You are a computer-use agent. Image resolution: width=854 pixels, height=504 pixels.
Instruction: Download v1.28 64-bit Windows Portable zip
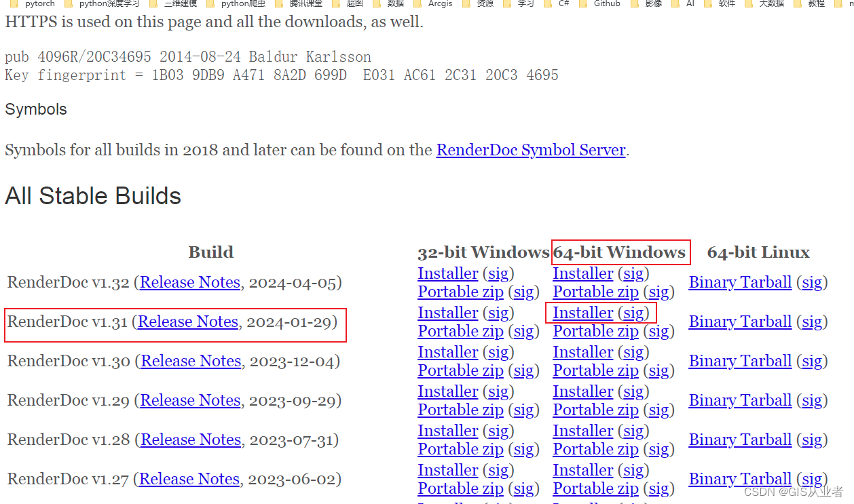pyautogui.click(x=595, y=449)
